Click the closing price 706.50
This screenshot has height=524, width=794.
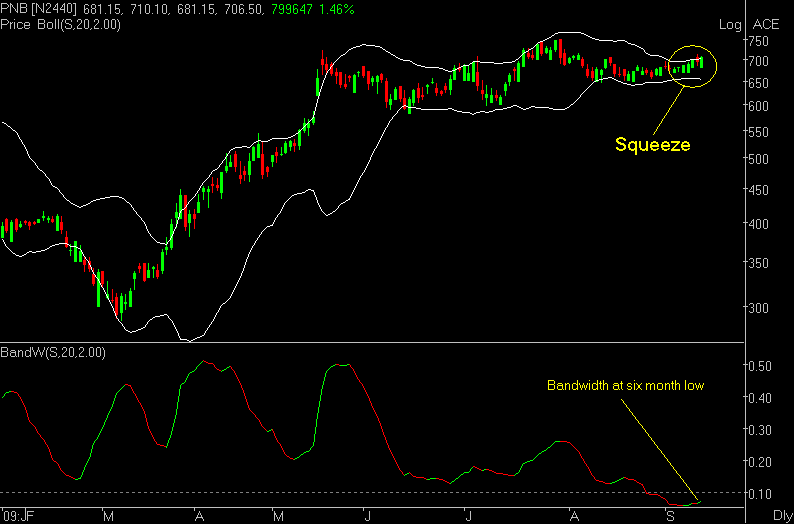click(245, 9)
